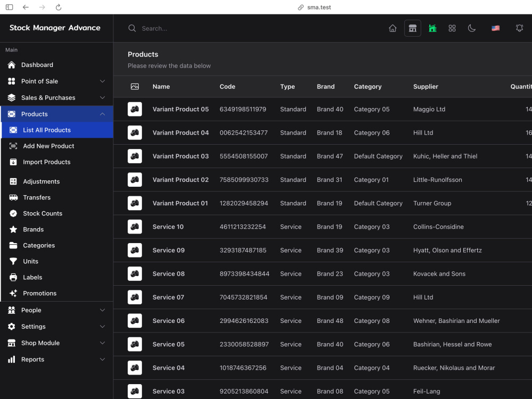The width and height of the screenshot is (532, 399).
Task: Click Variant Product 03 name
Action: point(180,156)
